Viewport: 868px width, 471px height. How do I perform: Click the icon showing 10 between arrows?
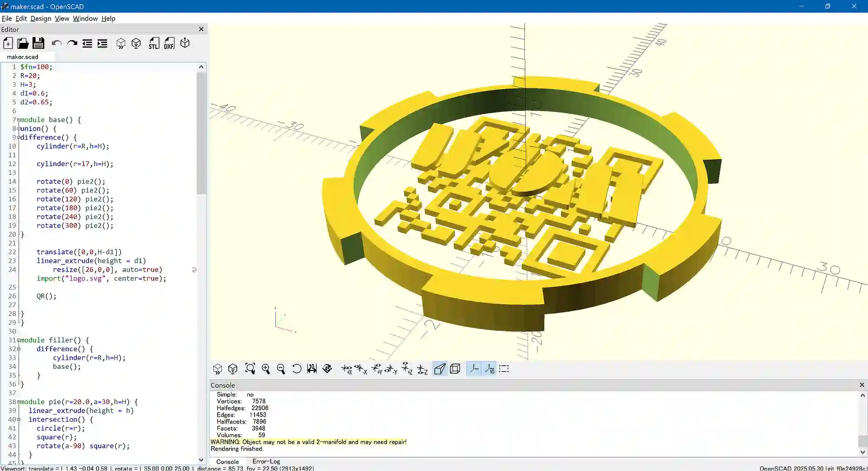click(312, 369)
